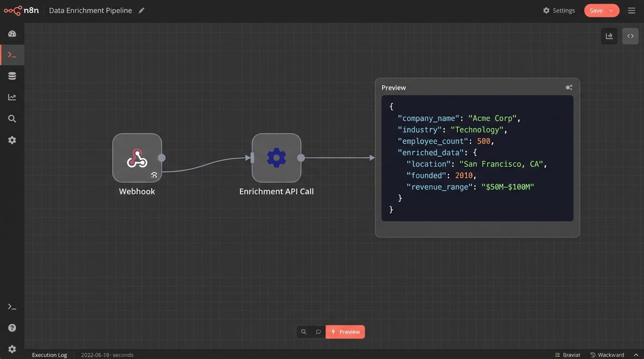Expand the bottom panel chevron

point(636,355)
